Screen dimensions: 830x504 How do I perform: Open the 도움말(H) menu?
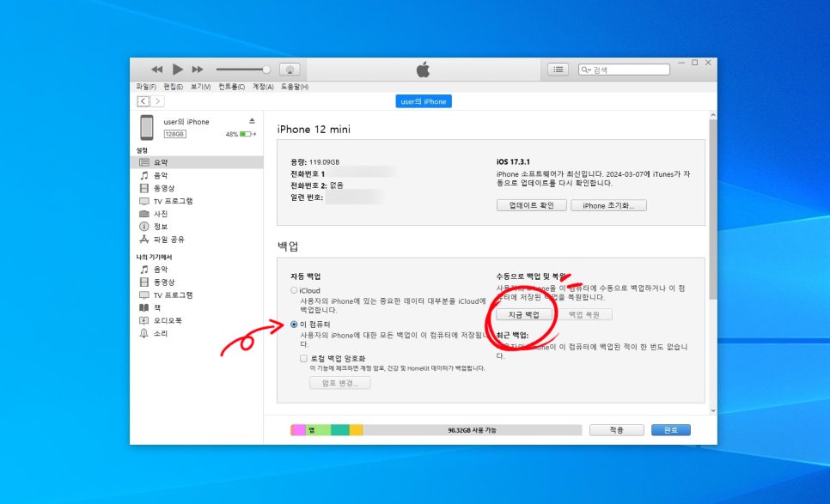tap(295, 87)
